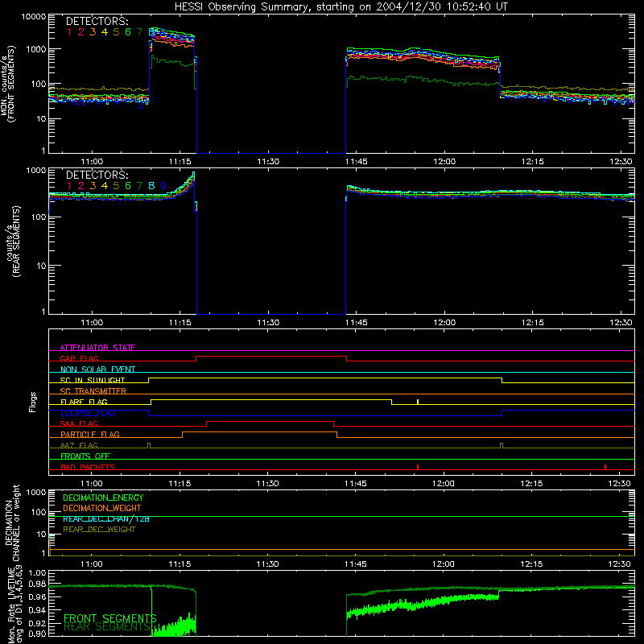Click the DETECTORS label in the front segments panel

point(97,22)
